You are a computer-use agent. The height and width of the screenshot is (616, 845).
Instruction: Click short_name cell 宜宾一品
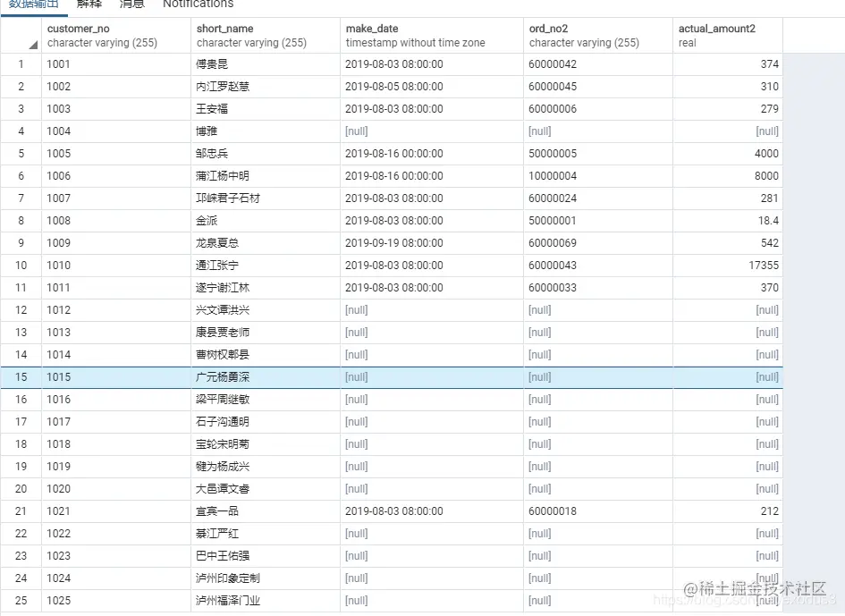[266, 511]
